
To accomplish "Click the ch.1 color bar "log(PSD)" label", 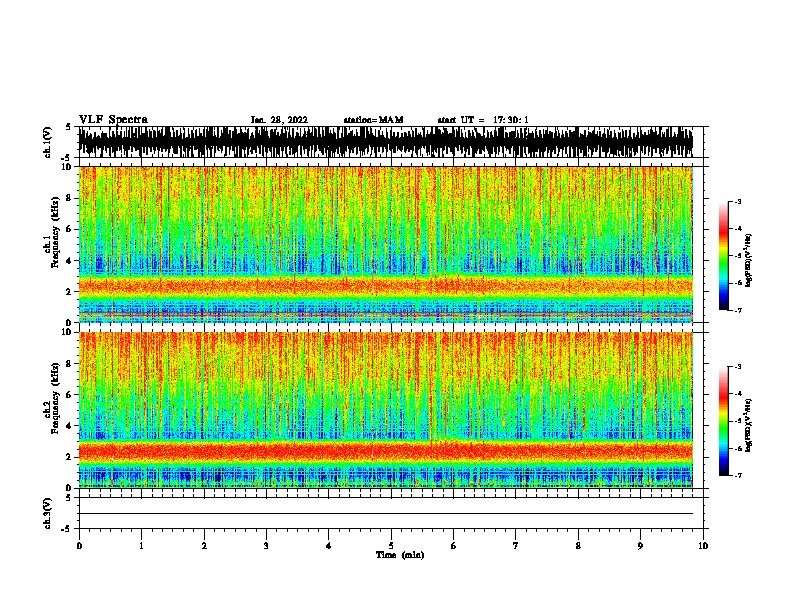I will pos(748,261).
